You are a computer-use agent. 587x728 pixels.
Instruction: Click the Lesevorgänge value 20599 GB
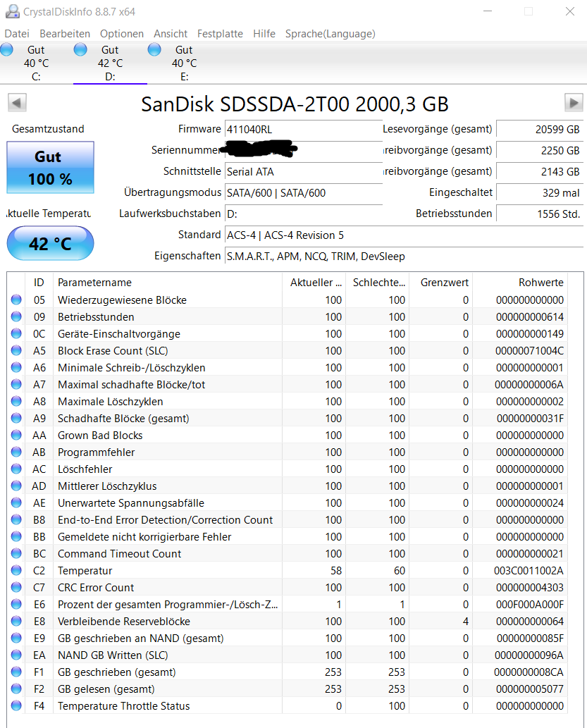pyautogui.click(x=540, y=129)
